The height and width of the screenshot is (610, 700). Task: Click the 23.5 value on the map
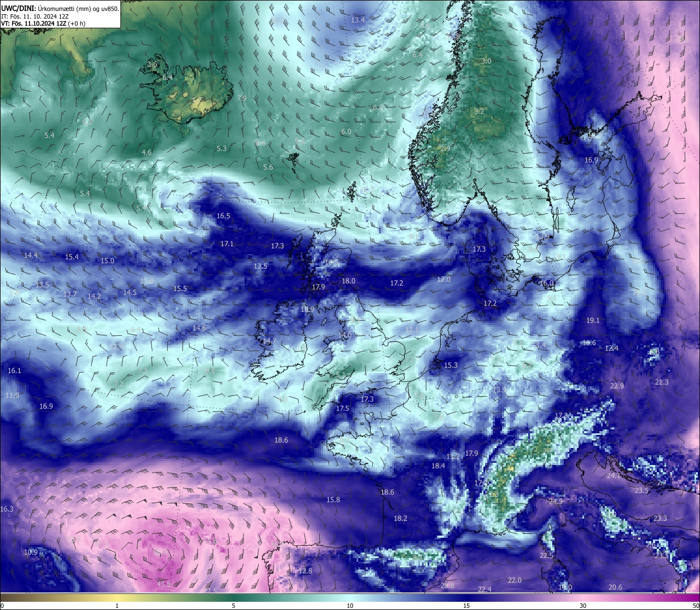tap(641, 490)
